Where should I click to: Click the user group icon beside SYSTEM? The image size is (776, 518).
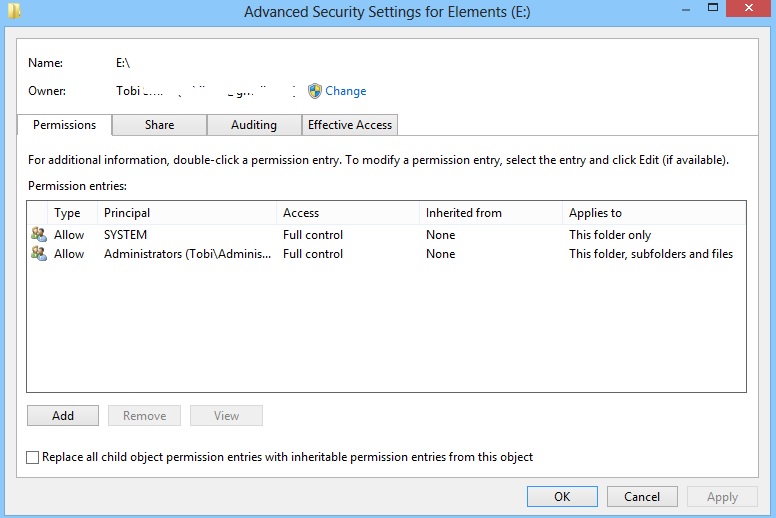(39, 235)
